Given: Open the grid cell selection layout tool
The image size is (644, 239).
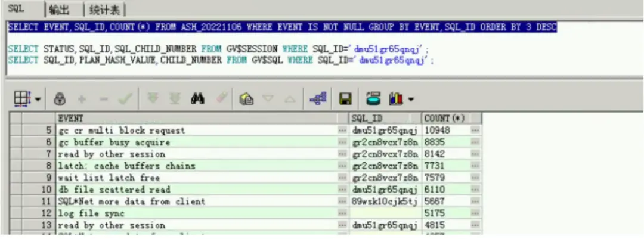Looking at the screenshot, I should (x=22, y=98).
